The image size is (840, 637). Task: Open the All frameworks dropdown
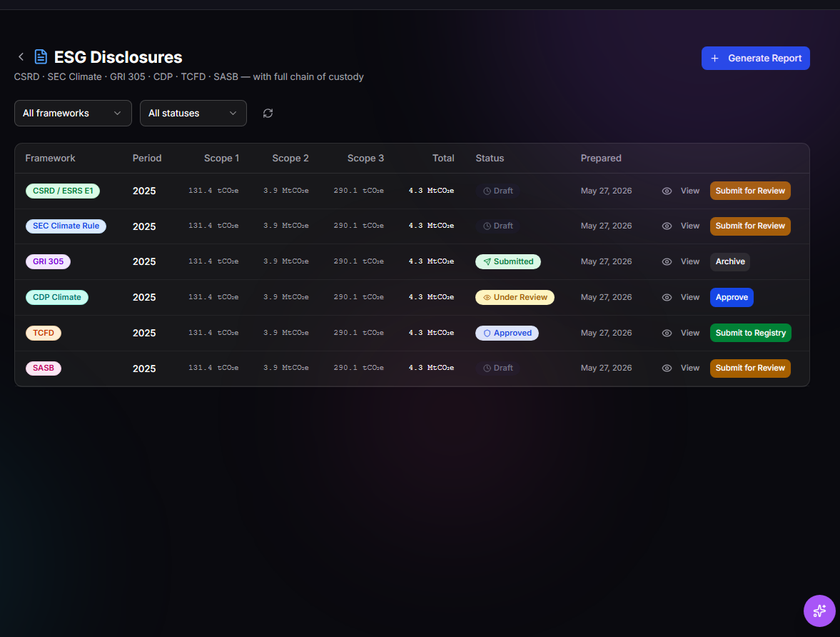click(x=73, y=113)
